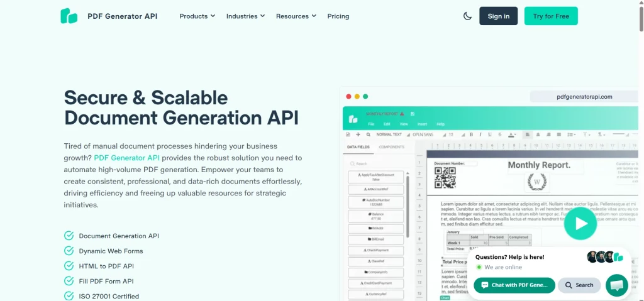Screen dimensions: 644x301
Task: Click the checkmark beside HTML to PDF API
Action: (x=69, y=266)
